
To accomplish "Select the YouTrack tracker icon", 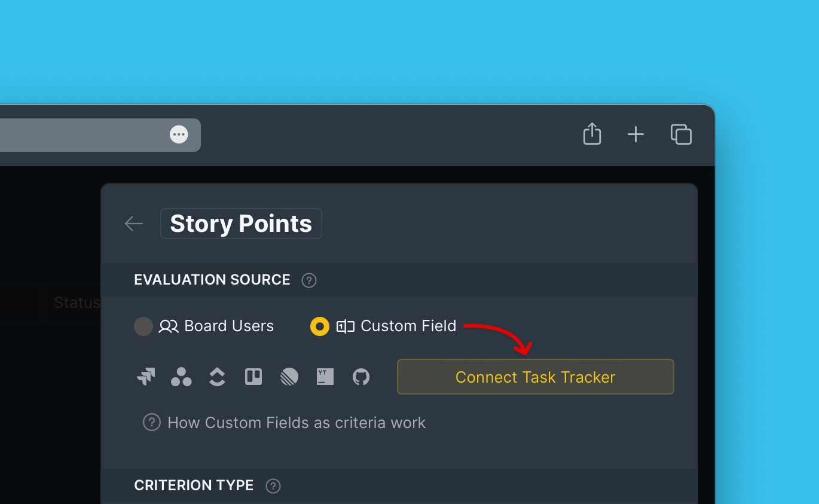I will pyautogui.click(x=325, y=377).
